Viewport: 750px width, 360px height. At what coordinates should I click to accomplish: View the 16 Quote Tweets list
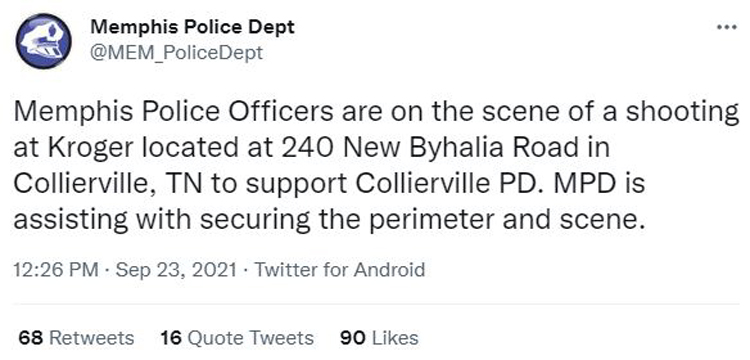coord(237,338)
